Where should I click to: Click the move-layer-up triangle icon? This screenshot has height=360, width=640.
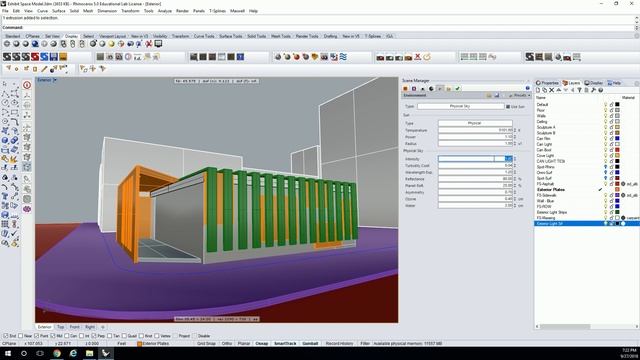(558, 90)
